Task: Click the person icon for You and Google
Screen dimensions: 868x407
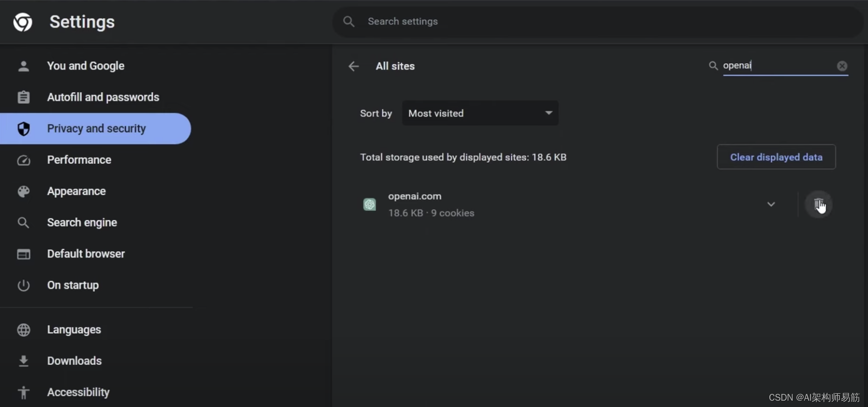Action: 23,66
